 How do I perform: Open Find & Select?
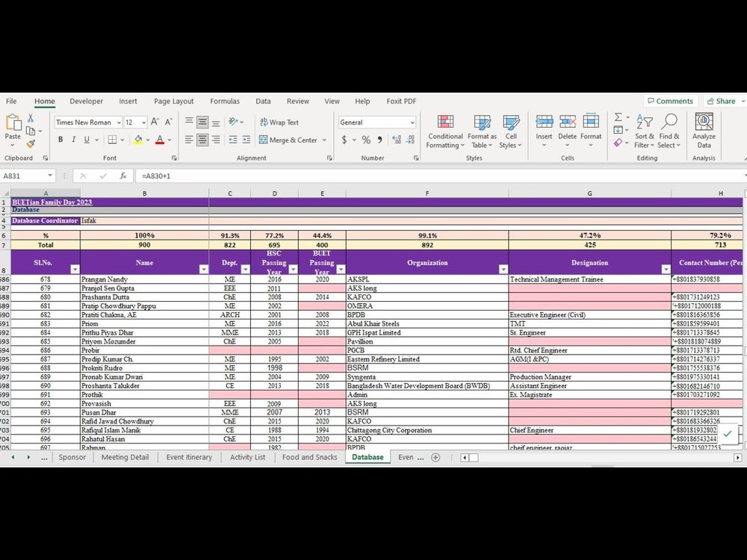pyautogui.click(x=669, y=131)
